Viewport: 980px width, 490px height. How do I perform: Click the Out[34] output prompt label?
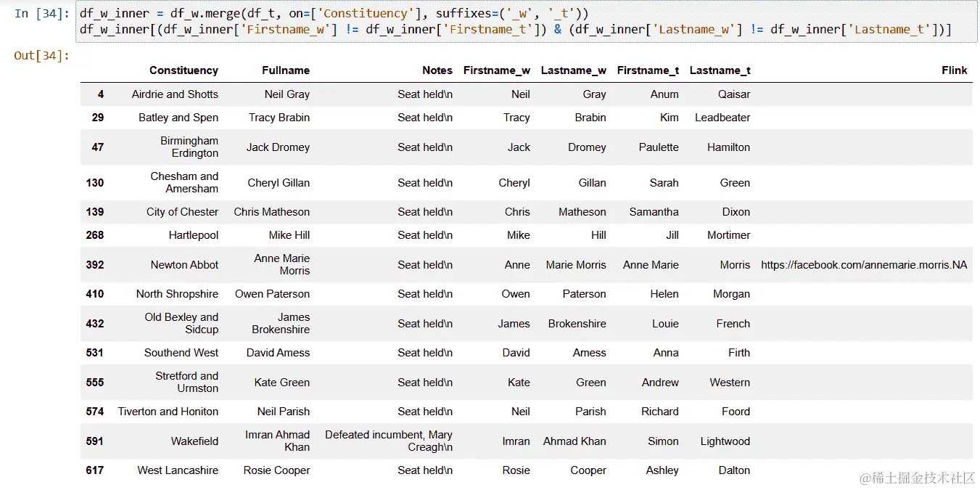click(x=41, y=55)
